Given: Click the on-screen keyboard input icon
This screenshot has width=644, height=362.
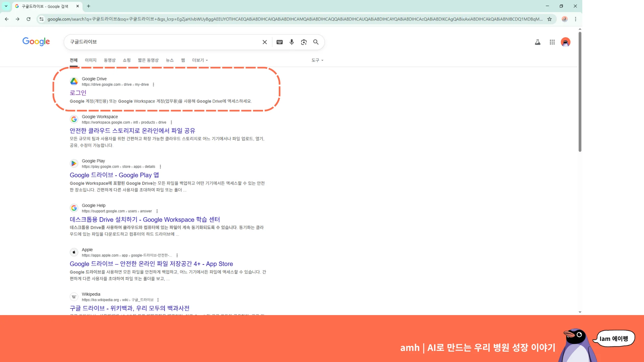Looking at the screenshot, I should 279,42.
